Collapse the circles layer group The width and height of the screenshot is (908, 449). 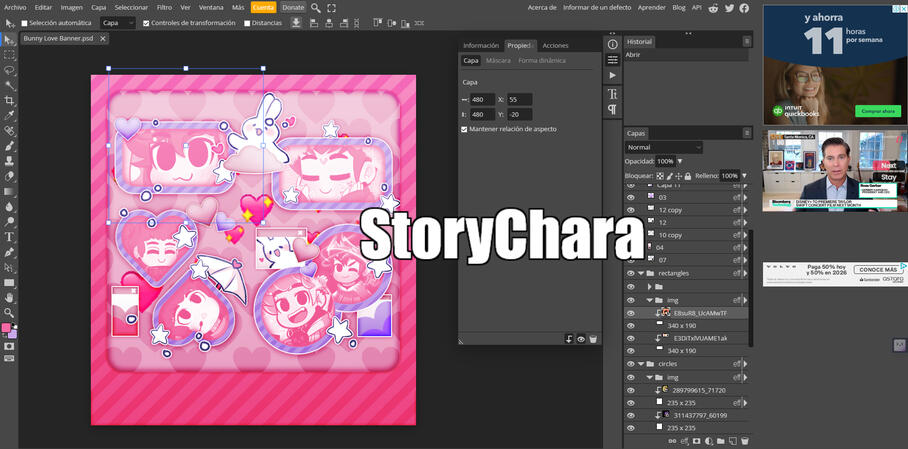(641, 364)
